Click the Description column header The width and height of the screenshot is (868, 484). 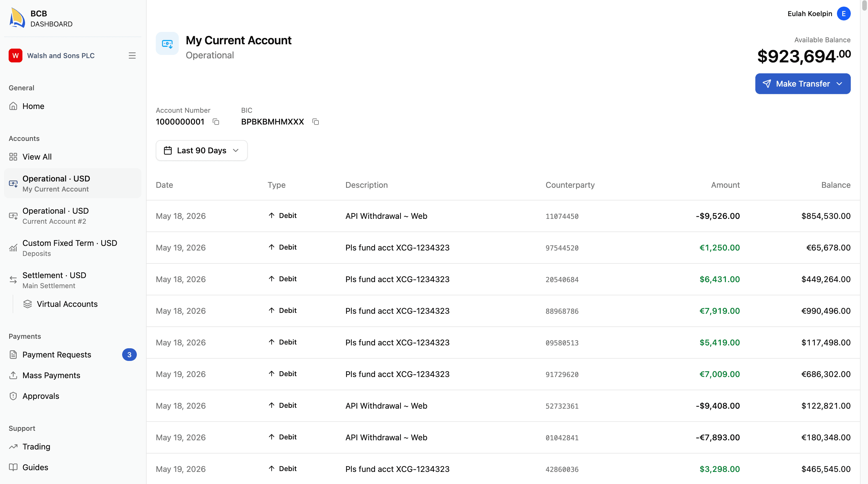coord(366,185)
